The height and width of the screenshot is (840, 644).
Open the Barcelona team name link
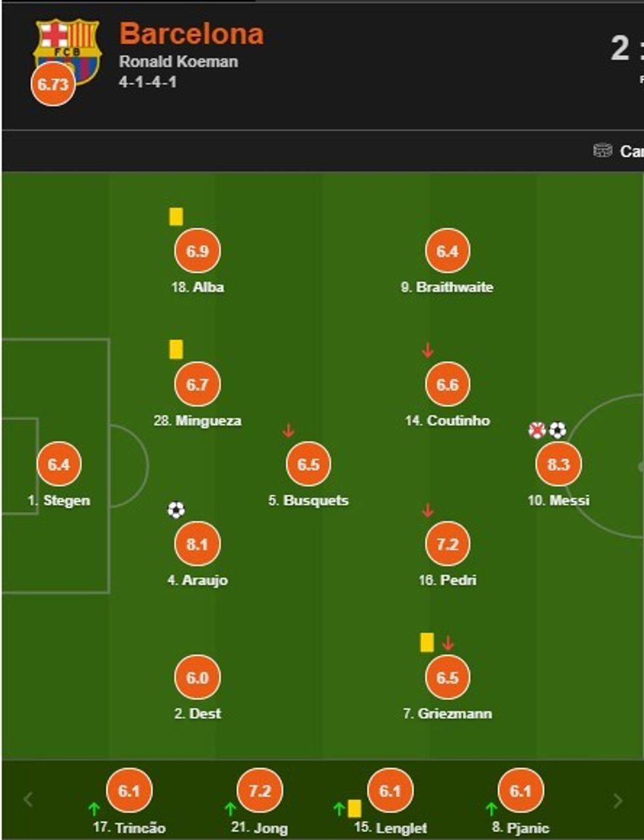point(191,34)
